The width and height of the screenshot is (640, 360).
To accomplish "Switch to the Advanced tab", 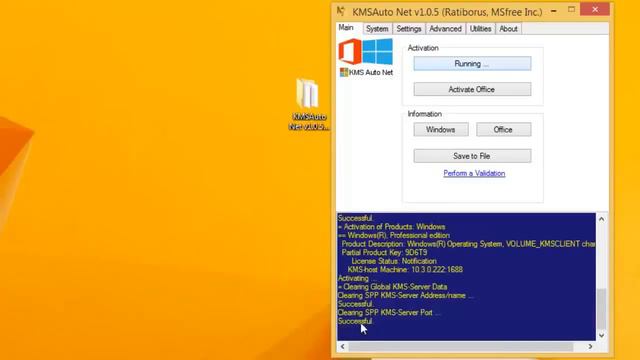I will tap(445, 29).
